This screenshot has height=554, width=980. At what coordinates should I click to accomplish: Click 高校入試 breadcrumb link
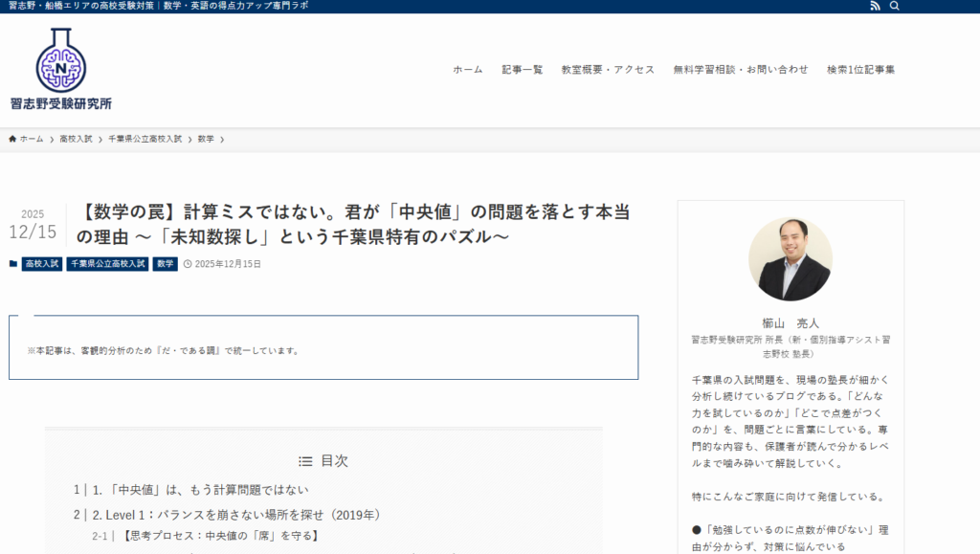coord(76,139)
